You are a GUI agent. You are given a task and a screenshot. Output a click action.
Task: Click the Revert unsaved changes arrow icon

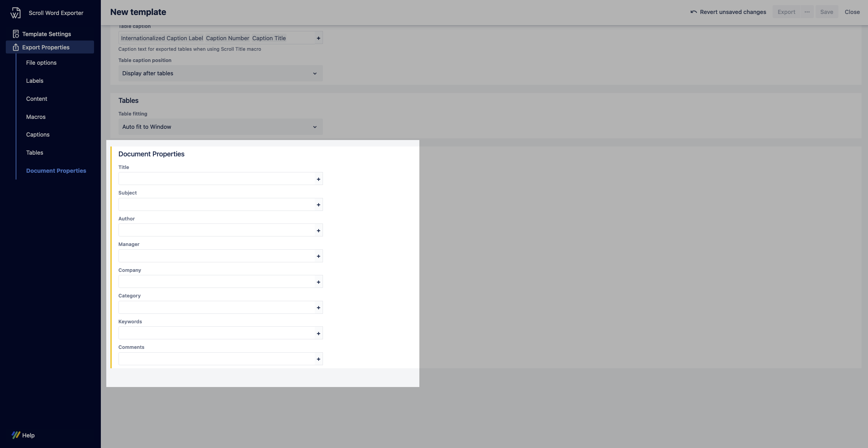point(693,12)
